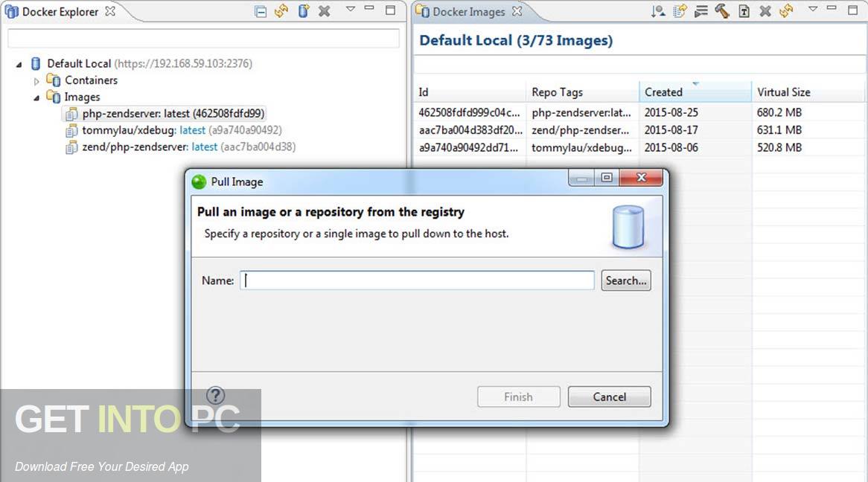Expand Containers tree node

point(36,81)
